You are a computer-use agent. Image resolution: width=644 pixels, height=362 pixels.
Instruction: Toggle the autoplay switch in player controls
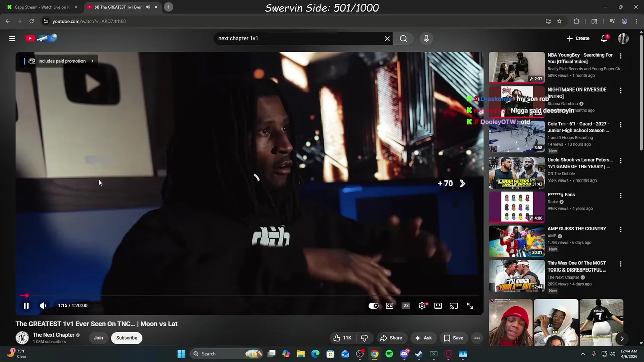pos(373,306)
